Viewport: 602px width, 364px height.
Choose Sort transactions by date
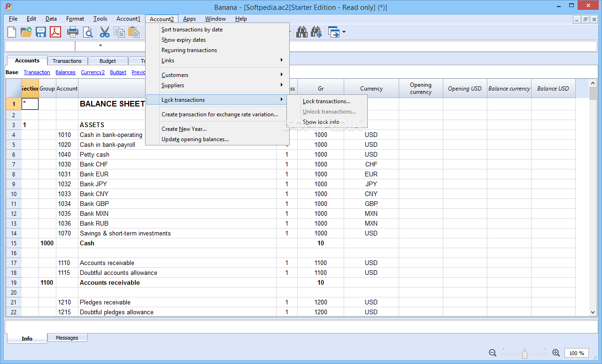(x=218, y=30)
